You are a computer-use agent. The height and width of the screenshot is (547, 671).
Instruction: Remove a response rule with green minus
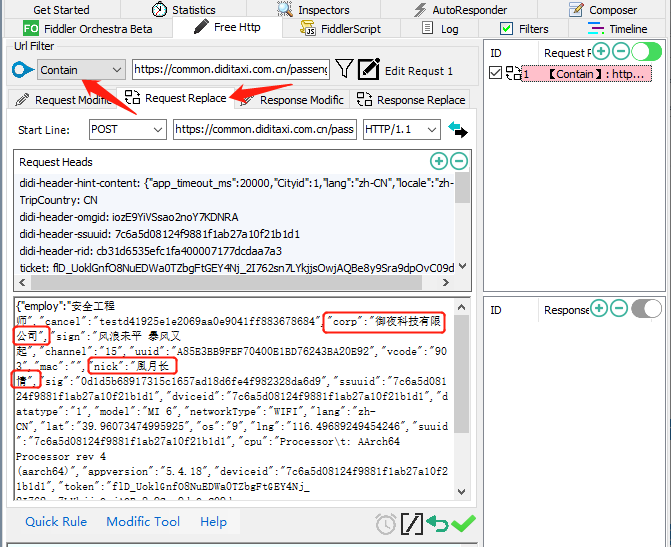[619, 308]
